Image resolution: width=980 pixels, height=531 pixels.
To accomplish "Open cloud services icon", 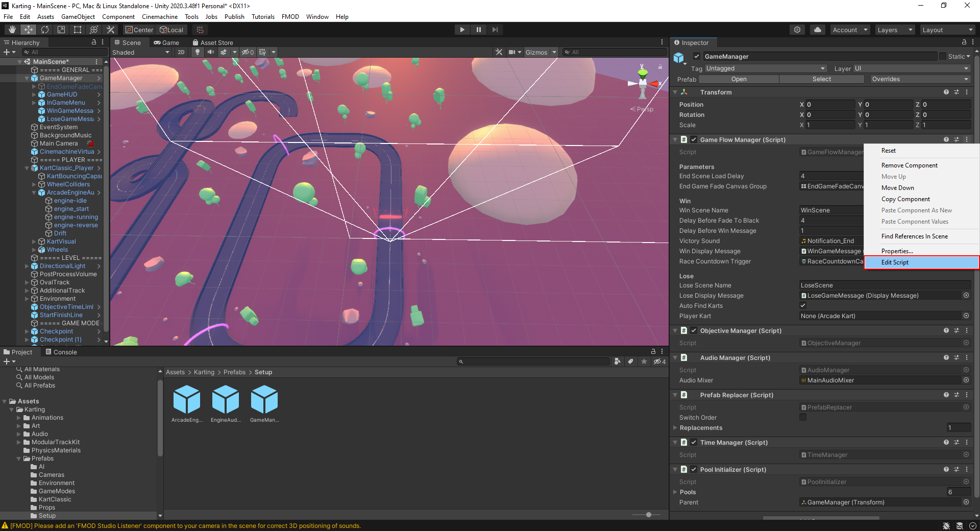I will pyautogui.click(x=818, y=30).
